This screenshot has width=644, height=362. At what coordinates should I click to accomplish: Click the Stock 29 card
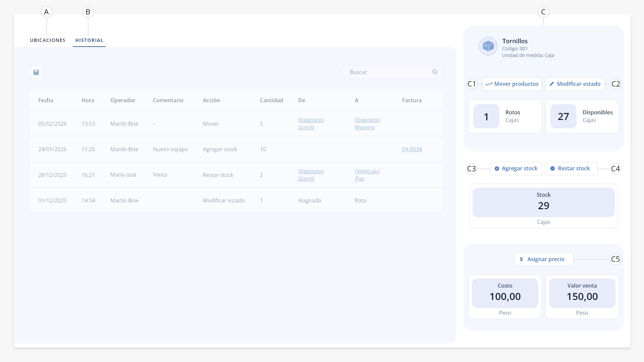(x=544, y=206)
